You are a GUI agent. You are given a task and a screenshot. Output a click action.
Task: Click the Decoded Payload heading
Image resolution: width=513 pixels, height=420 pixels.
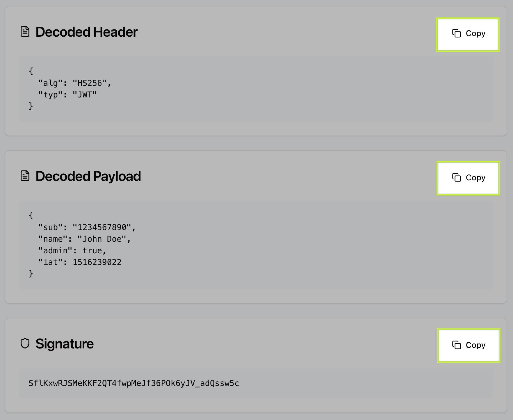click(88, 176)
